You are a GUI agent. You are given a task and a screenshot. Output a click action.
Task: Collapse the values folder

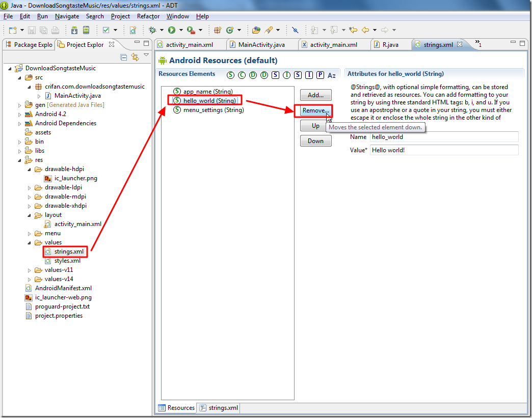coord(29,243)
